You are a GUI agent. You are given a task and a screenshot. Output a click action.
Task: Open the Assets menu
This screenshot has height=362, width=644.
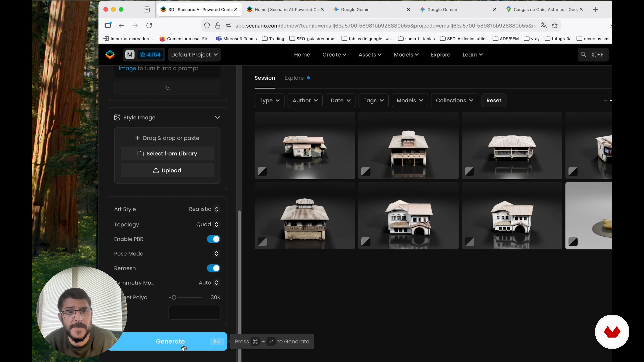370,55
